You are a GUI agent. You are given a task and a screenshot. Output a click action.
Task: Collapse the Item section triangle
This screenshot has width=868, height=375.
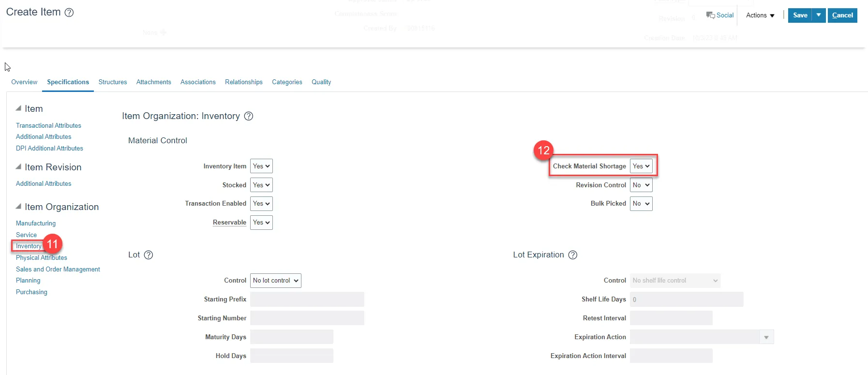pyautogui.click(x=18, y=108)
